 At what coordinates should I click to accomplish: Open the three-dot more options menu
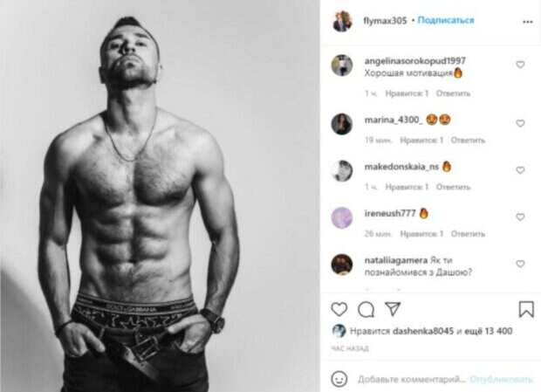pos(528,22)
